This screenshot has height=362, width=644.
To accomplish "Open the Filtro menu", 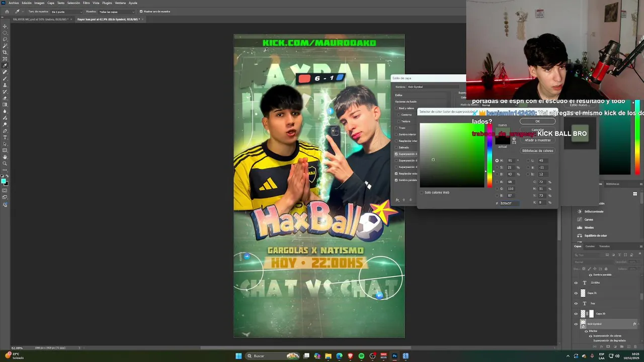I will [86, 3].
